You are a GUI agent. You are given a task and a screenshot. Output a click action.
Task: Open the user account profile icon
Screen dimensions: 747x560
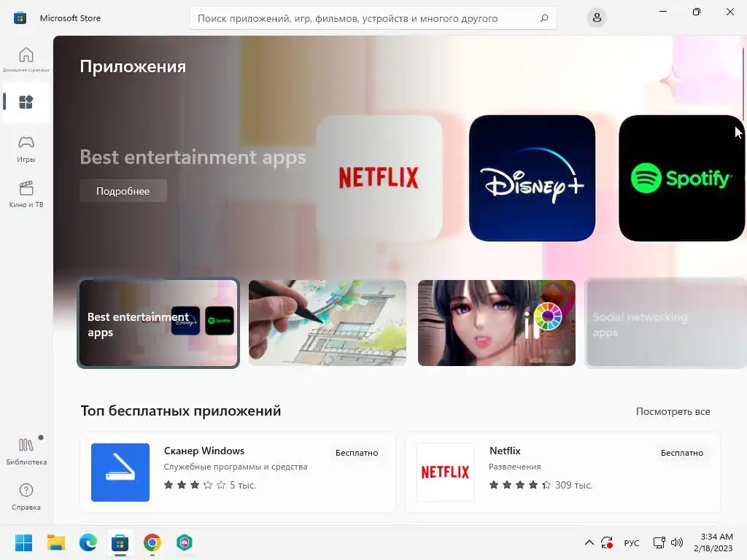coord(597,18)
